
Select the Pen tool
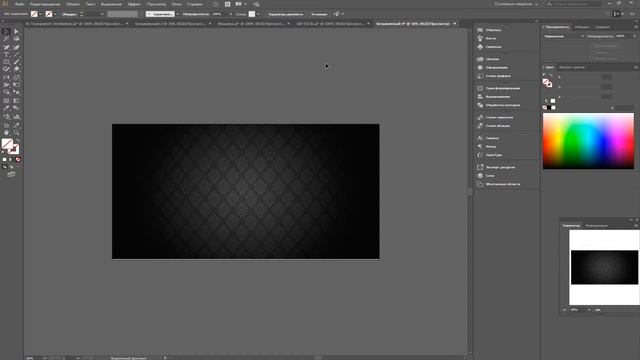click(6, 47)
